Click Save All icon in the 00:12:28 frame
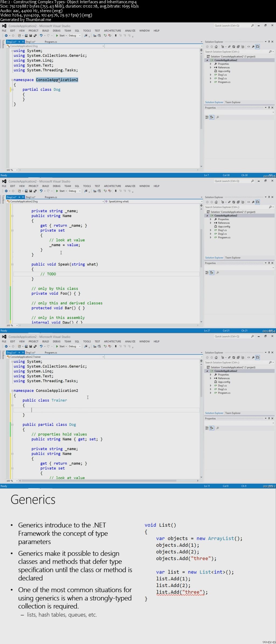 [35, 36]
